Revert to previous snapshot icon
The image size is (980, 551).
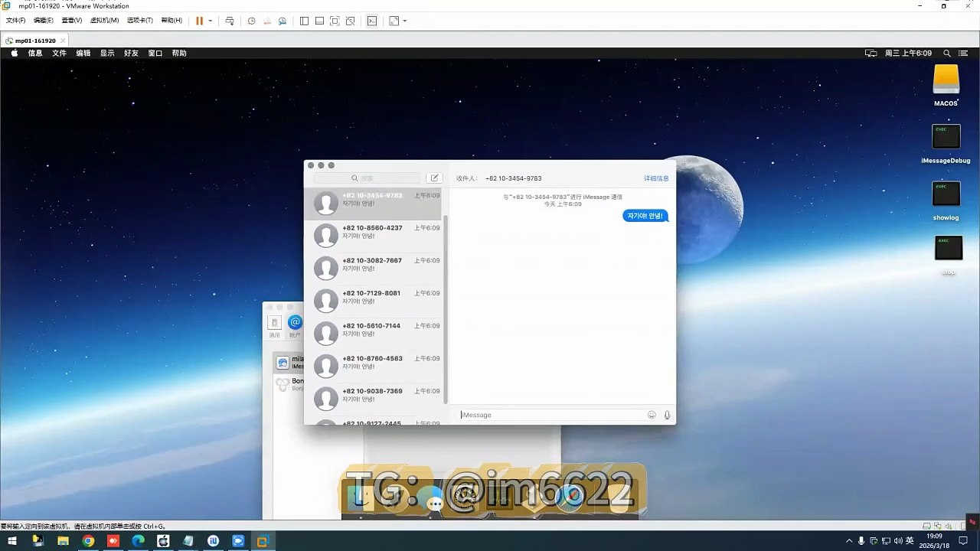[267, 21]
